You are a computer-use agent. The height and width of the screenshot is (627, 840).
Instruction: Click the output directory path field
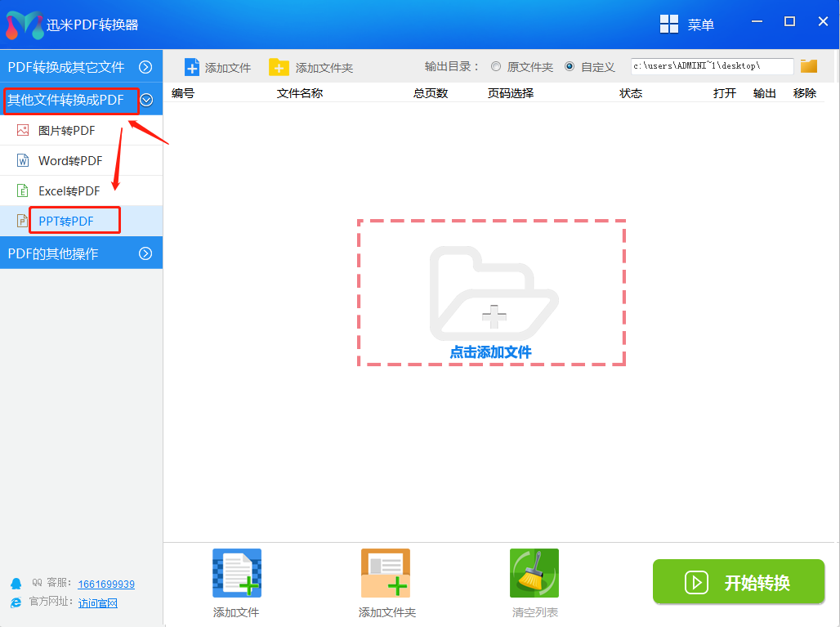711,66
